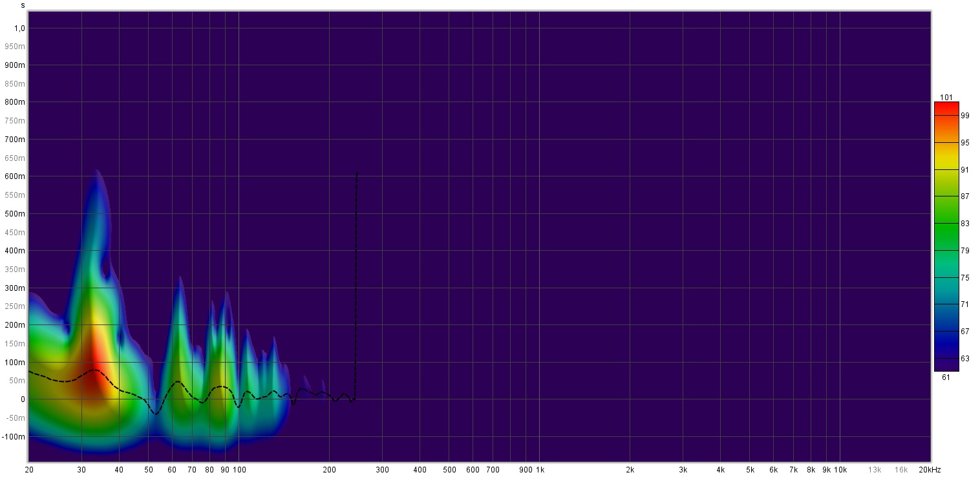Click the 's' unit label above time axis
Screen dimensions: 980x477
click(x=23, y=5)
